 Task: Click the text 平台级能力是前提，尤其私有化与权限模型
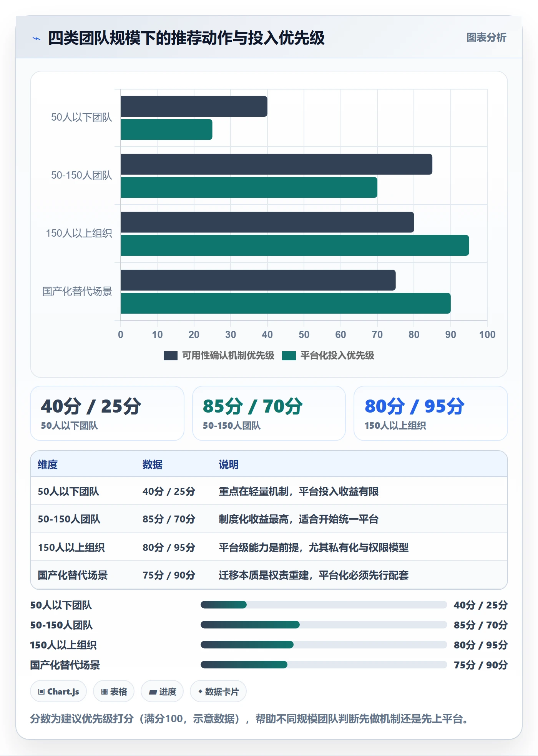click(x=314, y=547)
